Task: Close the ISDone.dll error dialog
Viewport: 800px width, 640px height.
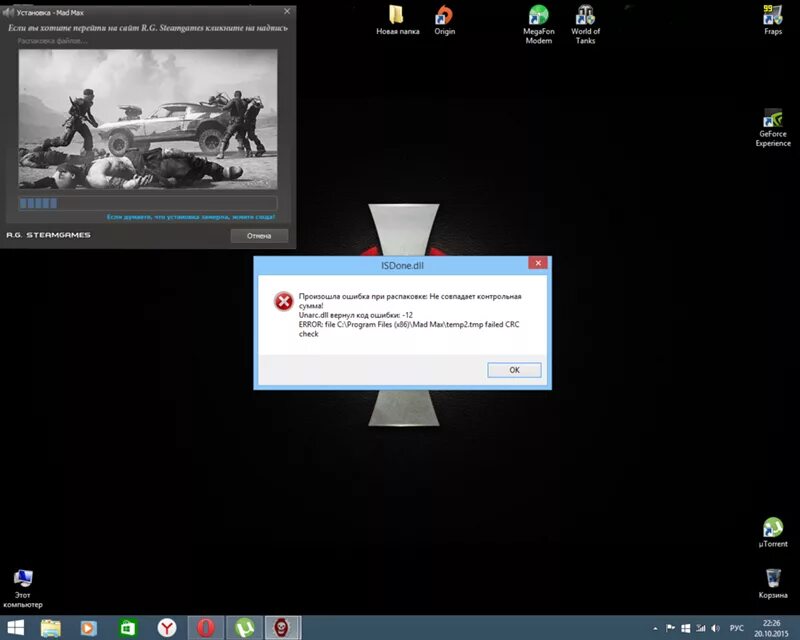Action: coord(538,263)
